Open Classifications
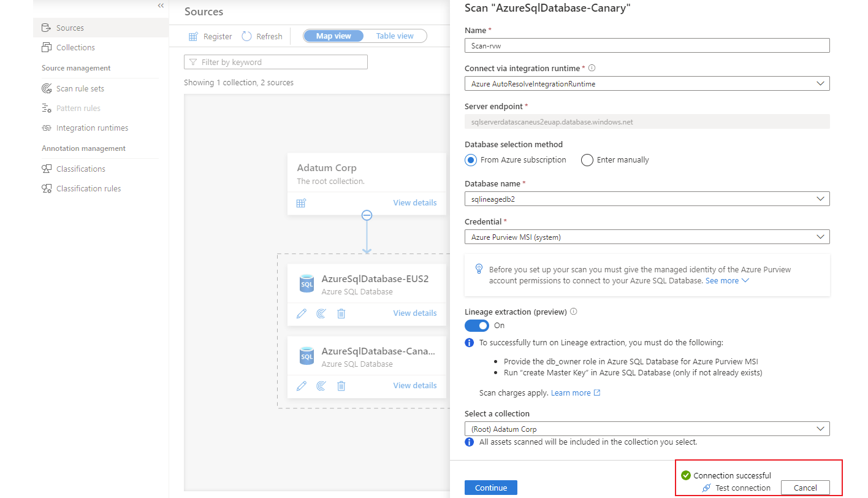 [80, 169]
